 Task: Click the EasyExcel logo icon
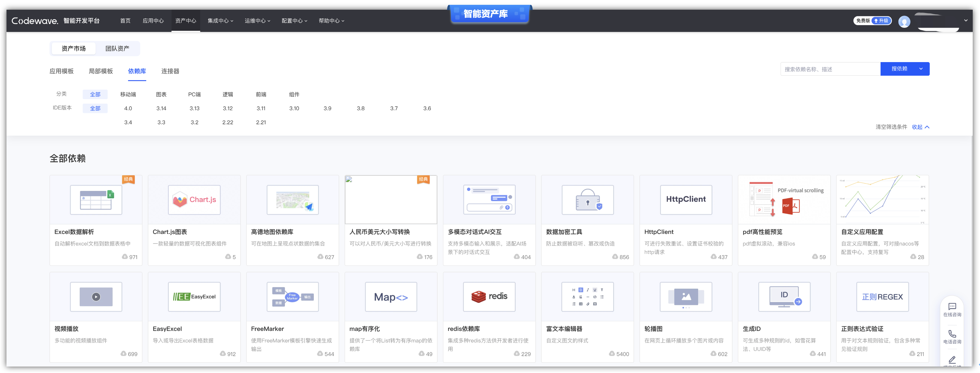pyautogui.click(x=194, y=297)
